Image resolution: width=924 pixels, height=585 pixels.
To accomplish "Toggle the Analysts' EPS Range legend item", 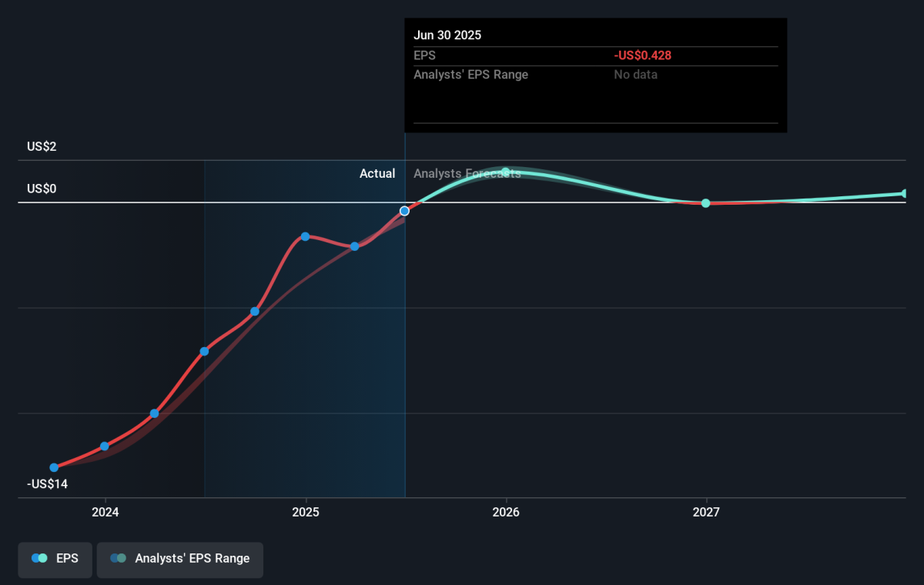I will 179,559.
